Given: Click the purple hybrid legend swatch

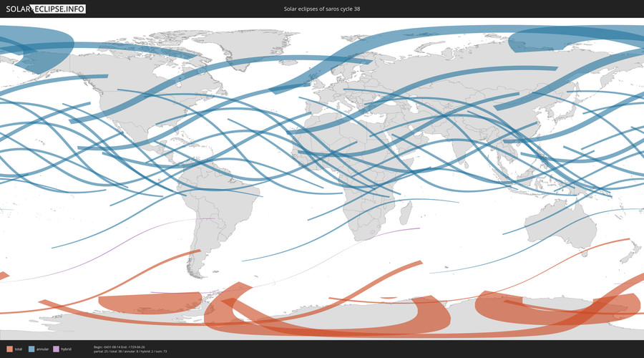Looking at the screenshot, I should [x=56, y=349].
